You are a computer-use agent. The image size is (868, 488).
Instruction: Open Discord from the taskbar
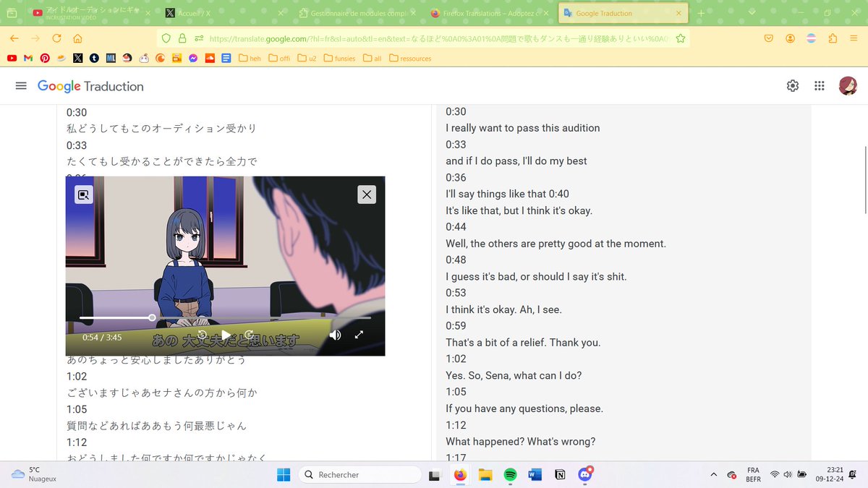(x=585, y=474)
